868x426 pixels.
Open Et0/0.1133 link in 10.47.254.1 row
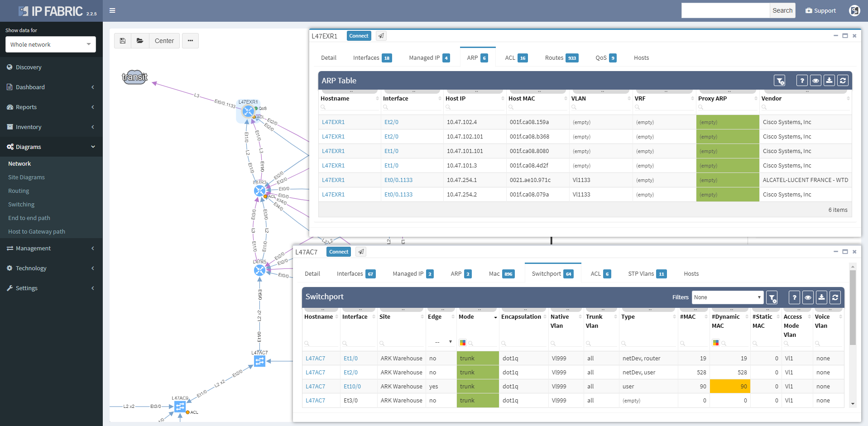tap(398, 180)
